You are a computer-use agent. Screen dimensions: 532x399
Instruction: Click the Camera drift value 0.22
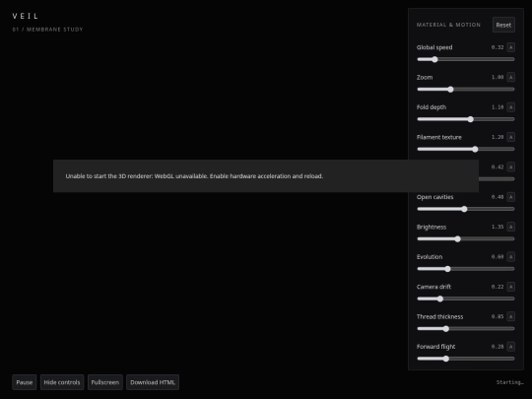(498, 287)
